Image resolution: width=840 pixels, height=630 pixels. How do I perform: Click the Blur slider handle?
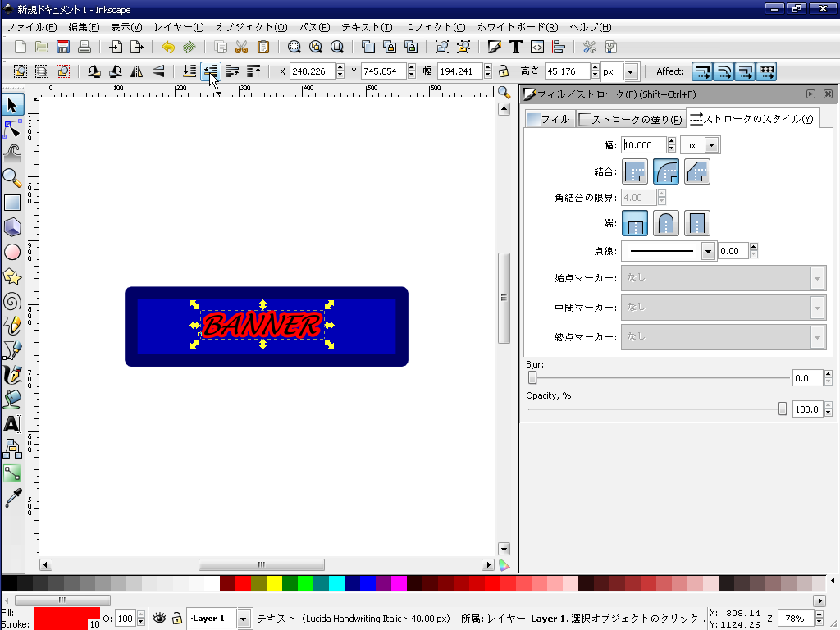click(532, 377)
